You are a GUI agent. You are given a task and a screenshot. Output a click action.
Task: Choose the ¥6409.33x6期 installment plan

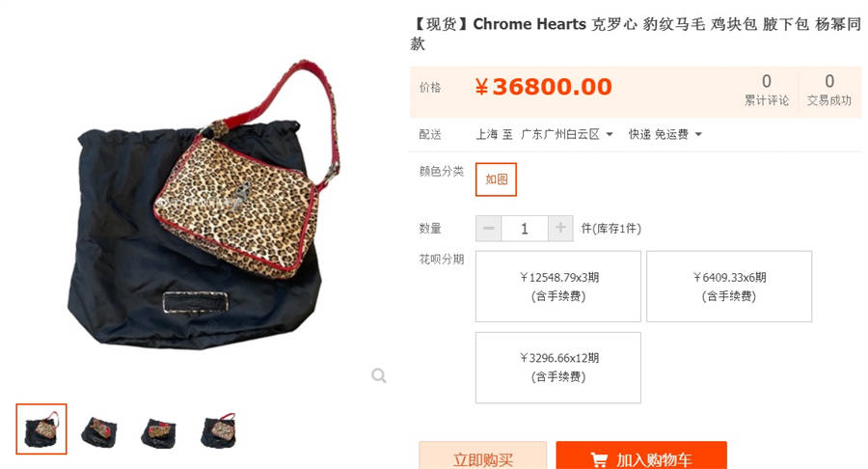pyautogui.click(x=729, y=287)
